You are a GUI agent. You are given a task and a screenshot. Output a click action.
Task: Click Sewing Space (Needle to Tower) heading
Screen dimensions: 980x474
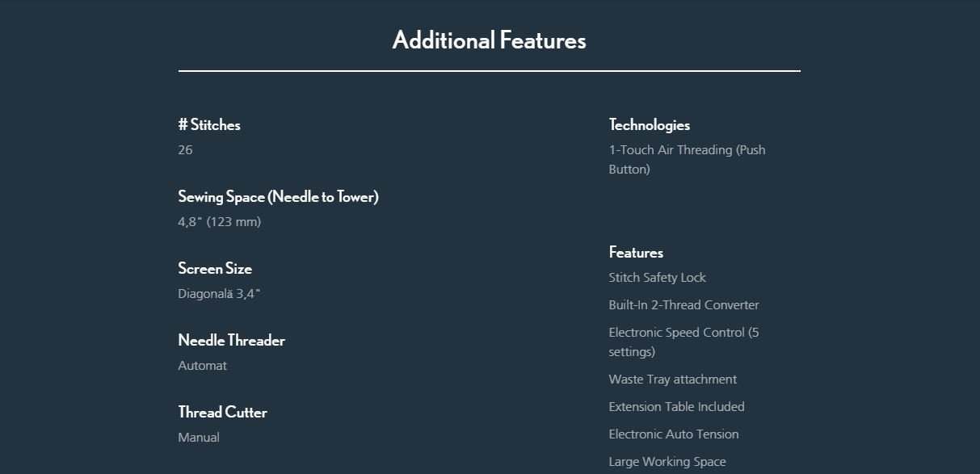pos(279,196)
